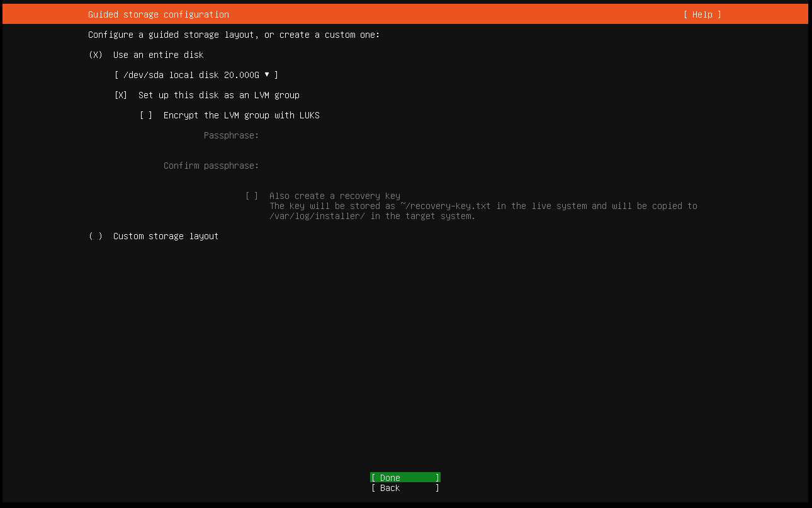Uncheck the LVM group setup checkbox
Screen dimensions: 812x508
(x=121, y=95)
